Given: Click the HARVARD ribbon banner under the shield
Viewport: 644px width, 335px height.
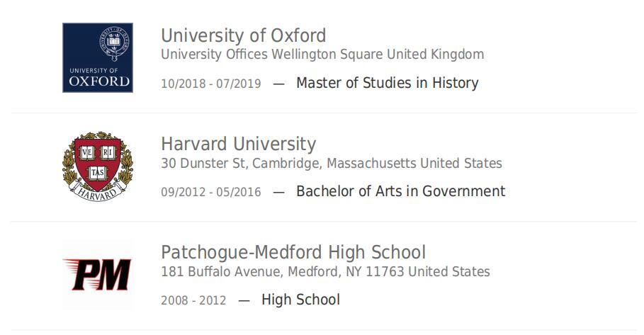Looking at the screenshot, I should [x=98, y=192].
